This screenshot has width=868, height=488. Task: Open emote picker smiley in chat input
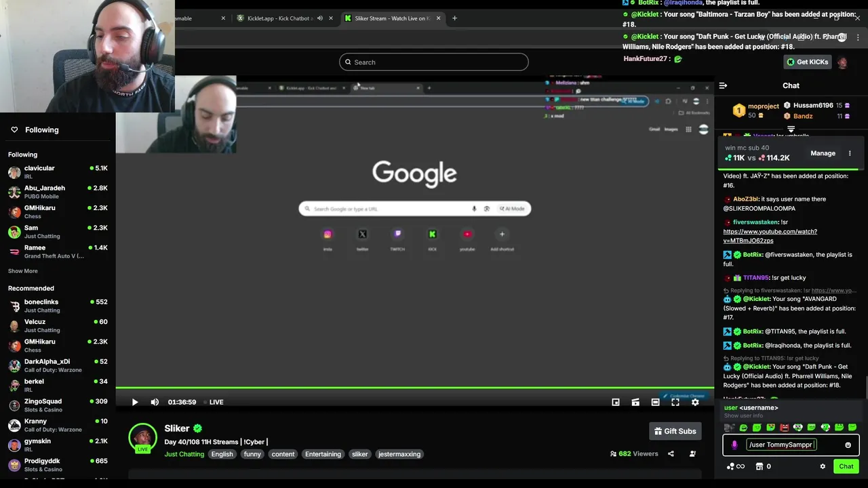pos(848,445)
